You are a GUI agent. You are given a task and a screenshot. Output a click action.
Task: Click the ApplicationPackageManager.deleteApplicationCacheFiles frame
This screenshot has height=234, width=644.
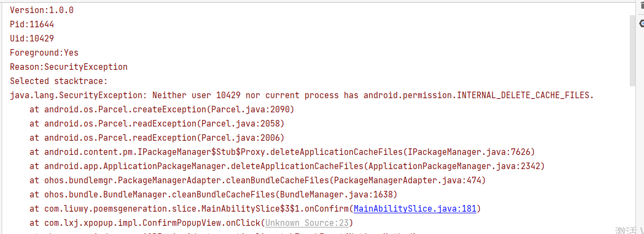click(x=287, y=166)
